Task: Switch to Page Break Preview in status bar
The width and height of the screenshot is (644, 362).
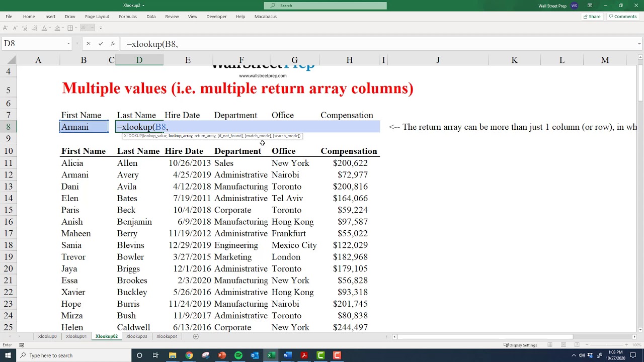Action: point(577,345)
